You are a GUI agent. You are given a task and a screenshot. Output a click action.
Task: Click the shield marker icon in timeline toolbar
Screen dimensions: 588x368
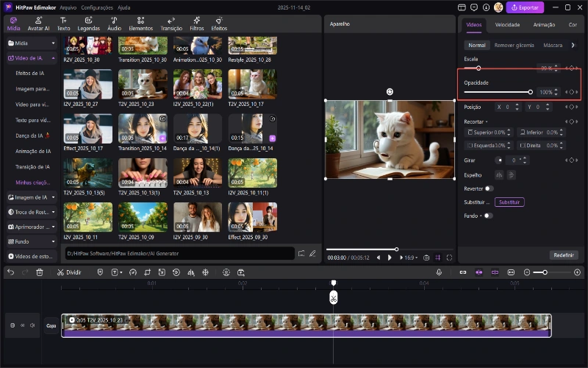(100, 272)
